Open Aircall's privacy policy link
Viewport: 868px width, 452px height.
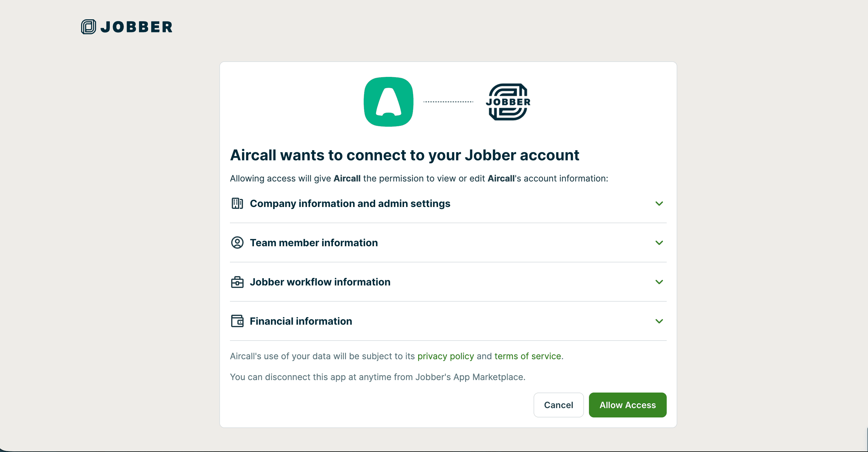(446, 356)
